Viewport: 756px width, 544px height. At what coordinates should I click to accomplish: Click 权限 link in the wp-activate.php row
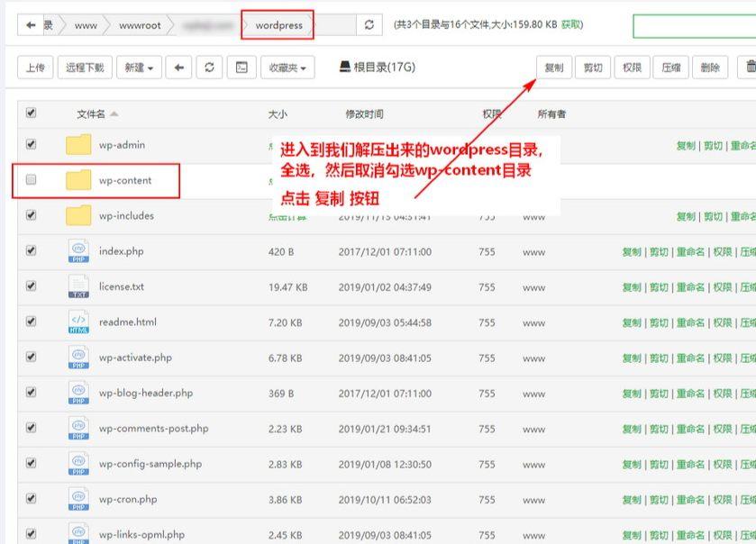[723, 358]
